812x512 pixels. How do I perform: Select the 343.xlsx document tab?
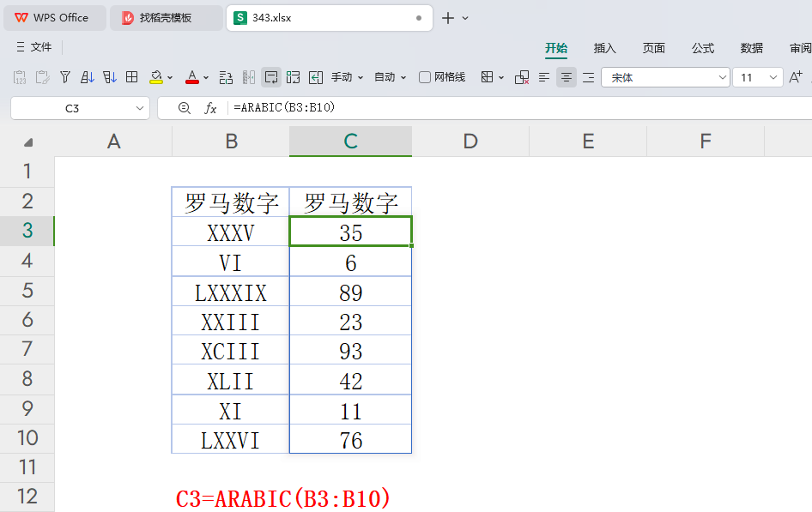tap(329, 18)
